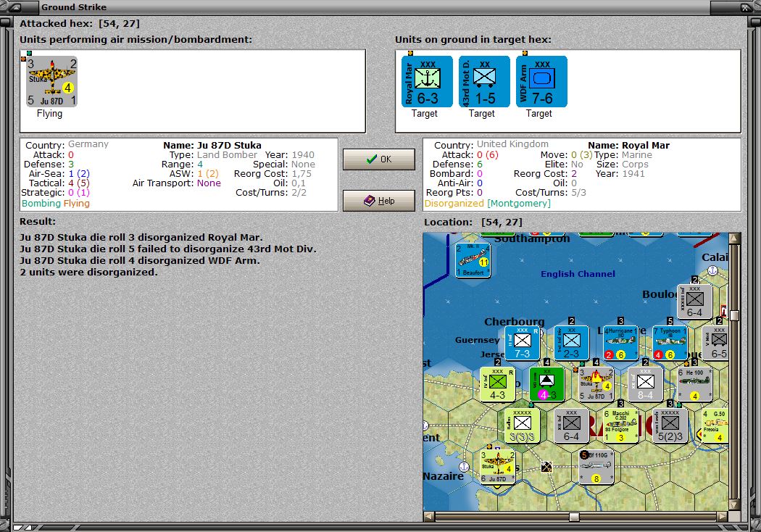
Task: Click the 'Land Bomber' type value
Action: [x=227, y=155]
